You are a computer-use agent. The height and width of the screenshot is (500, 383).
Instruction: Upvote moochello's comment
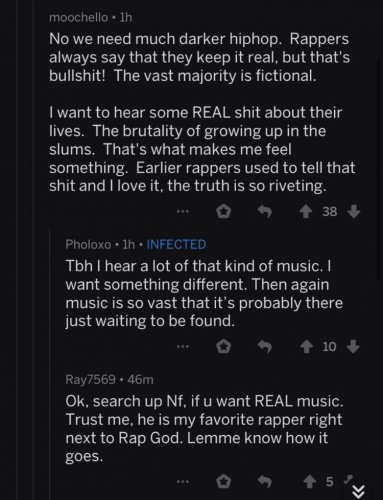pyautogui.click(x=305, y=212)
